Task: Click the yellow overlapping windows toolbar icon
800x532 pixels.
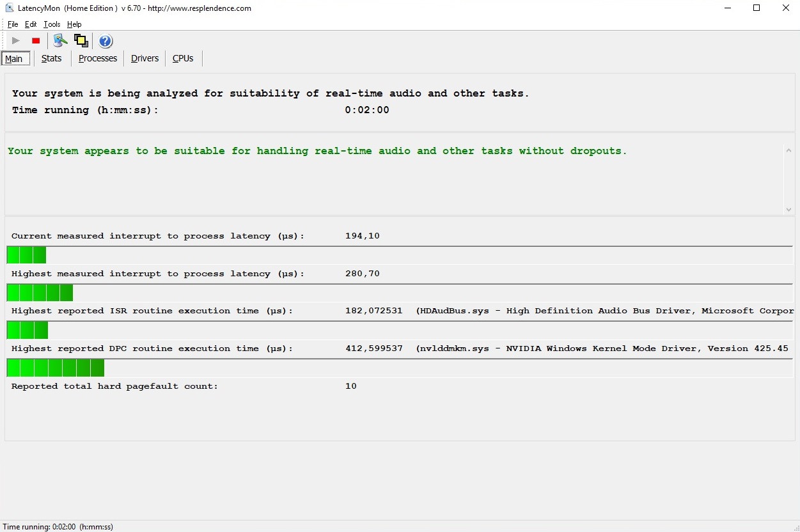Action: [x=81, y=41]
